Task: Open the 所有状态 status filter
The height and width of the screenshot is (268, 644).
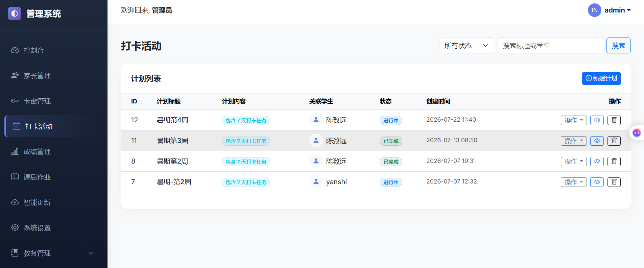Action: [467, 46]
